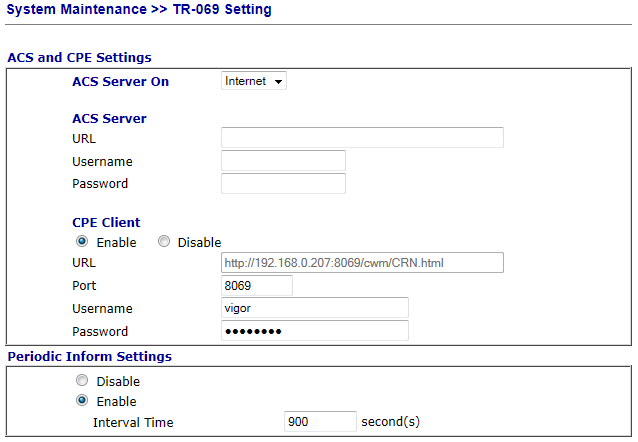Open the ACS Server On dropdown
Screen dimensions: 638x442
click(x=254, y=81)
